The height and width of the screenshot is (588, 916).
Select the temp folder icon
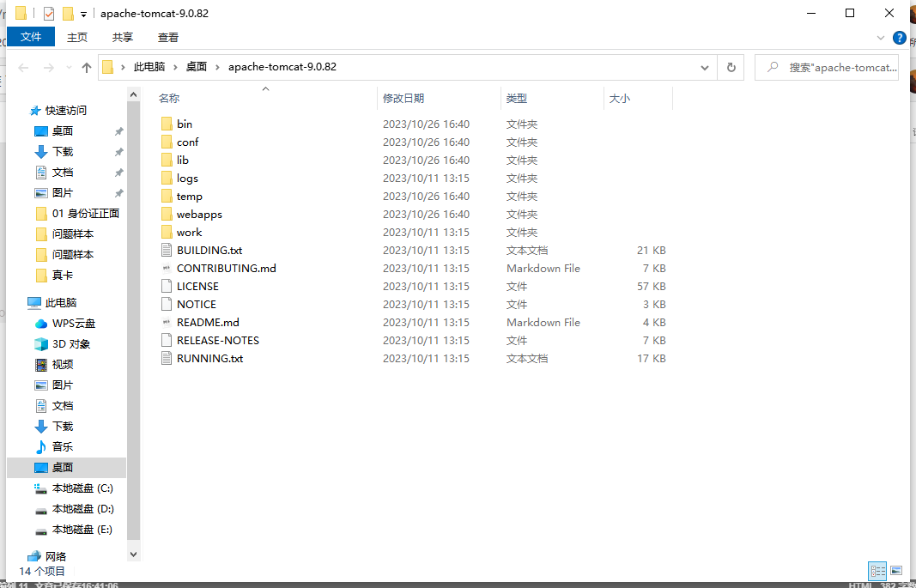coord(167,197)
